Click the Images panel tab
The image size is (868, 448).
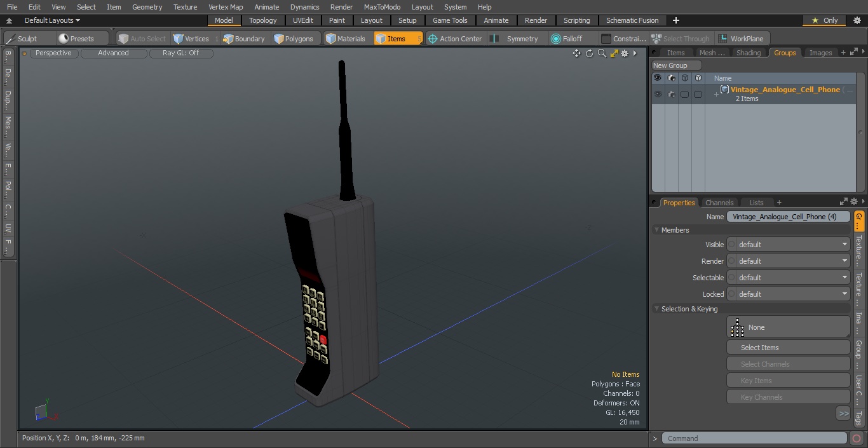point(820,53)
